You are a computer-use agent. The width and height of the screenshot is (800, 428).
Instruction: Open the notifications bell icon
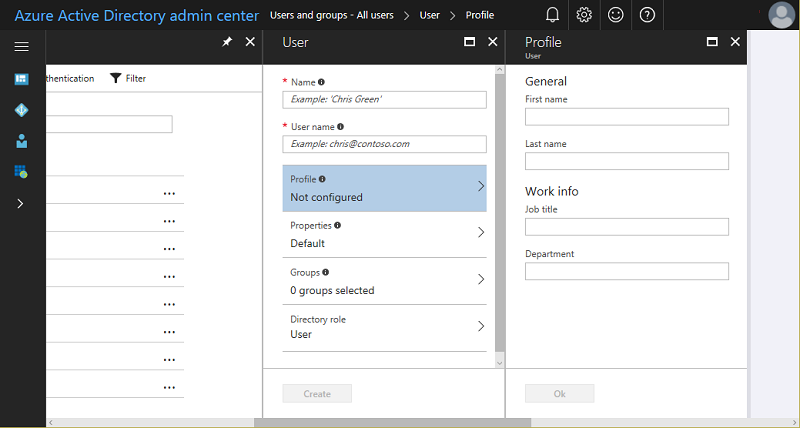pos(552,15)
